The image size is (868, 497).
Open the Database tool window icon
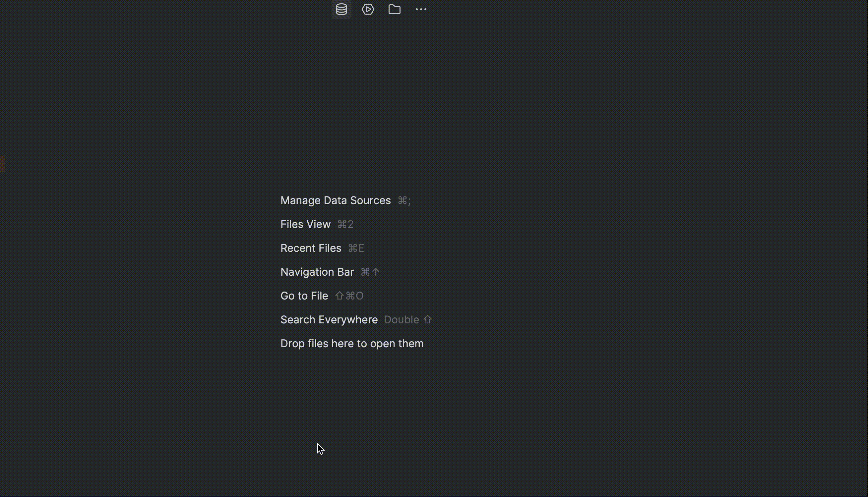tap(341, 10)
